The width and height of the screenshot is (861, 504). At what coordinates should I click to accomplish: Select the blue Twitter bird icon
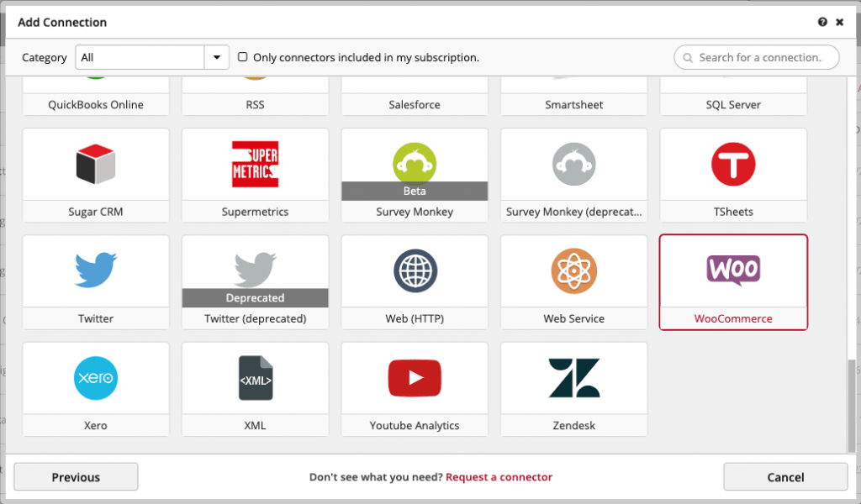point(96,270)
